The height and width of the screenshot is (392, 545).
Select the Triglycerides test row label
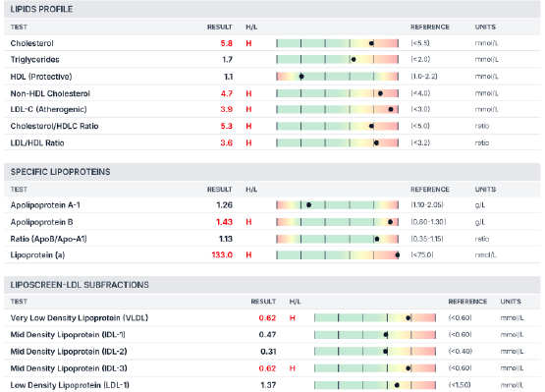point(34,60)
